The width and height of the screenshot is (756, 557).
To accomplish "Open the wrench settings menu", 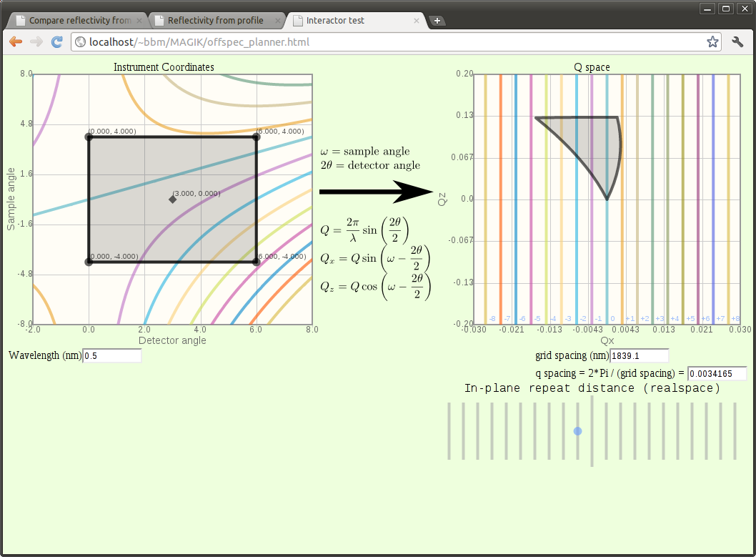I will pyautogui.click(x=738, y=42).
